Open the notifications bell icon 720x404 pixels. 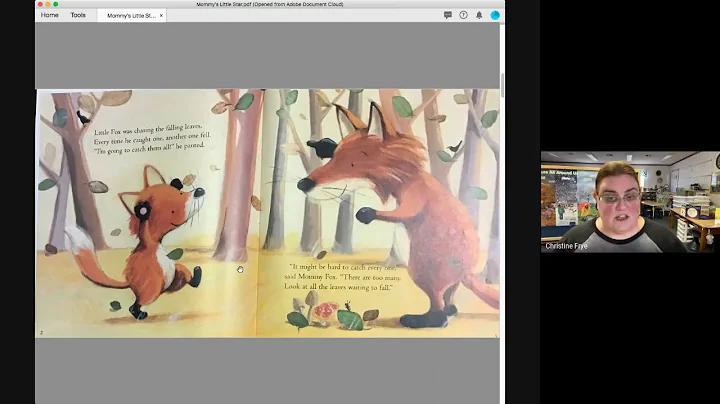pyautogui.click(x=479, y=15)
